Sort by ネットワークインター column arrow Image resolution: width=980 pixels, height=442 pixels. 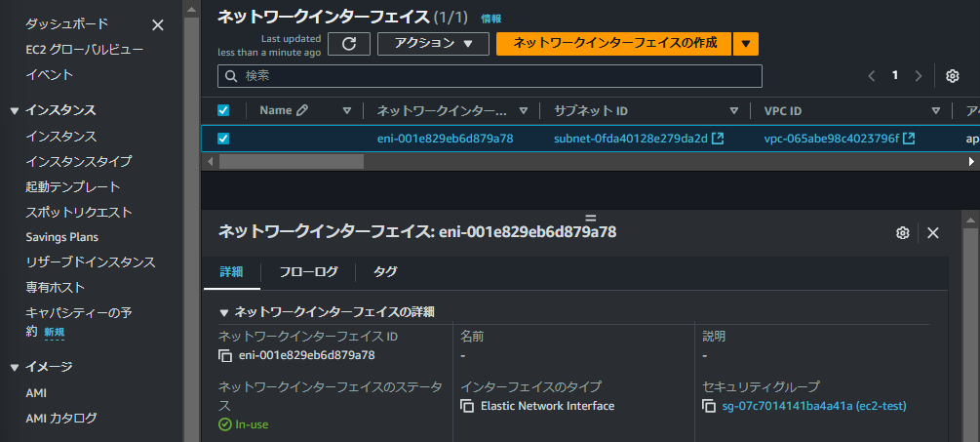pyautogui.click(x=523, y=110)
